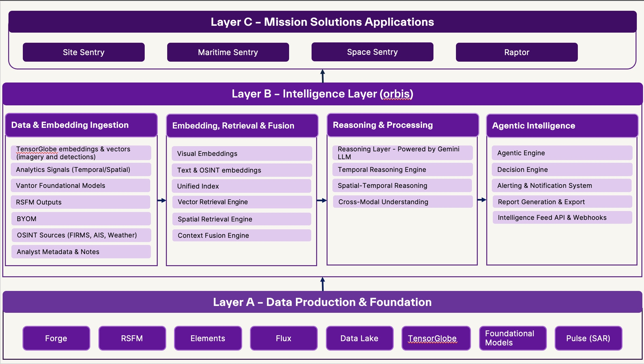The height and width of the screenshot is (364, 644).
Task: Select the Temporal Reasoning Engine entry
Action: coord(402,169)
